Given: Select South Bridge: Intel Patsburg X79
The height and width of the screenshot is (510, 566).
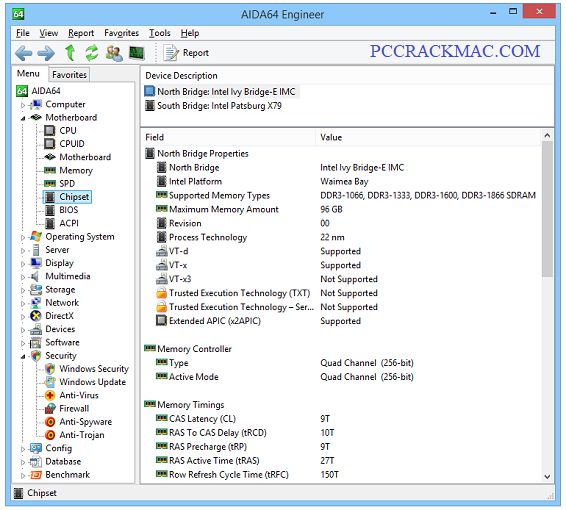Looking at the screenshot, I should (214, 106).
